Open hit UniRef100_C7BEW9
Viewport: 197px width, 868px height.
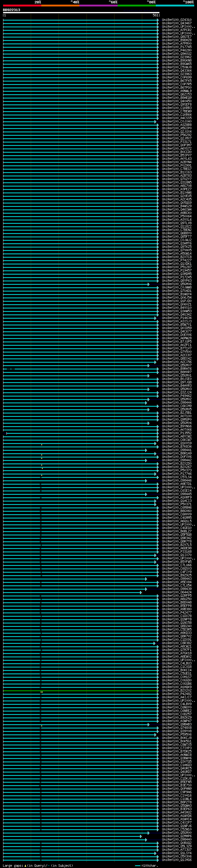(177, 111)
